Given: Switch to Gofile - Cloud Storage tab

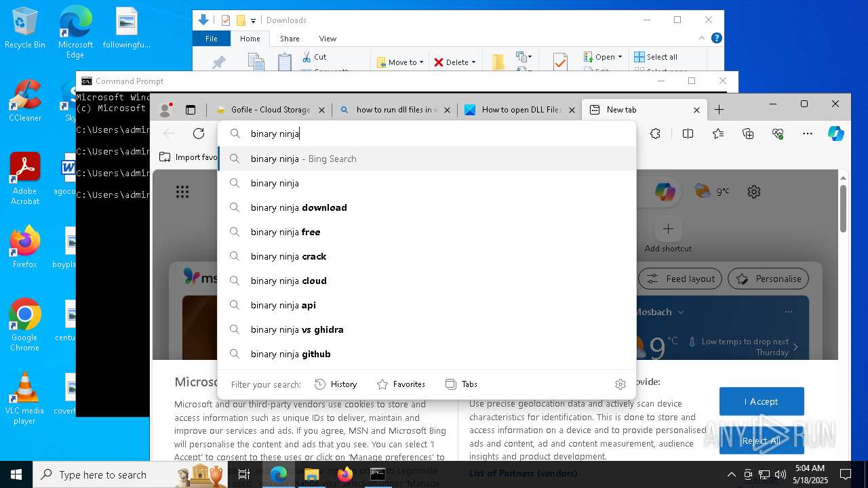Looking at the screenshot, I should 270,110.
